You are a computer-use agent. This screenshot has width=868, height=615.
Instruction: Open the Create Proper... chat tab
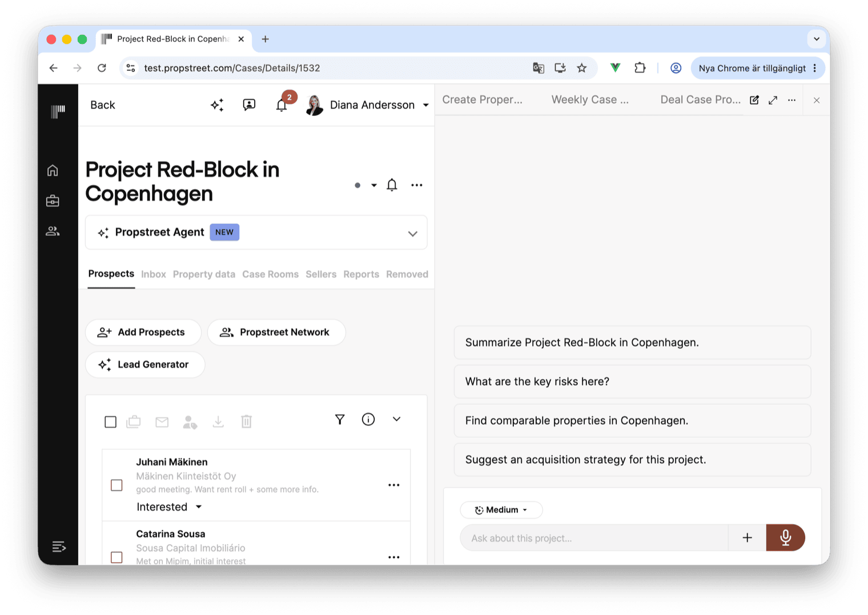click(x=483, y=99)
